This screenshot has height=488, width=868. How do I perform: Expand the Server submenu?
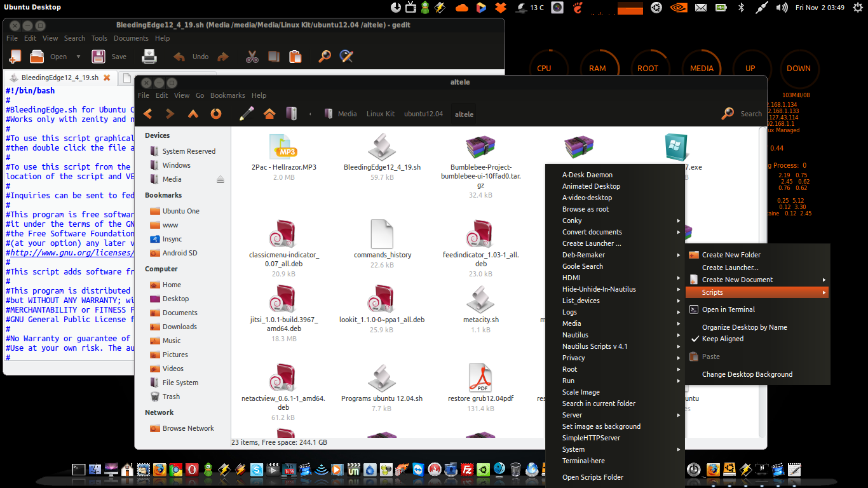coord(614,415)
